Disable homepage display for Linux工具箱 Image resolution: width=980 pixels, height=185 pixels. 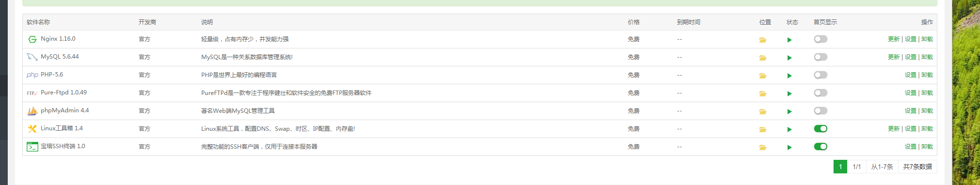point(820,129)
